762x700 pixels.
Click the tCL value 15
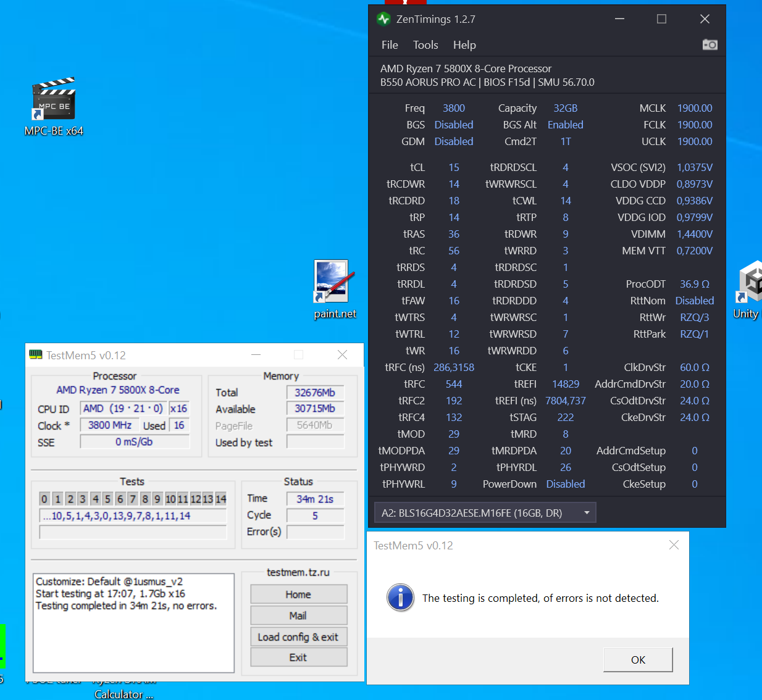[454, 167]
